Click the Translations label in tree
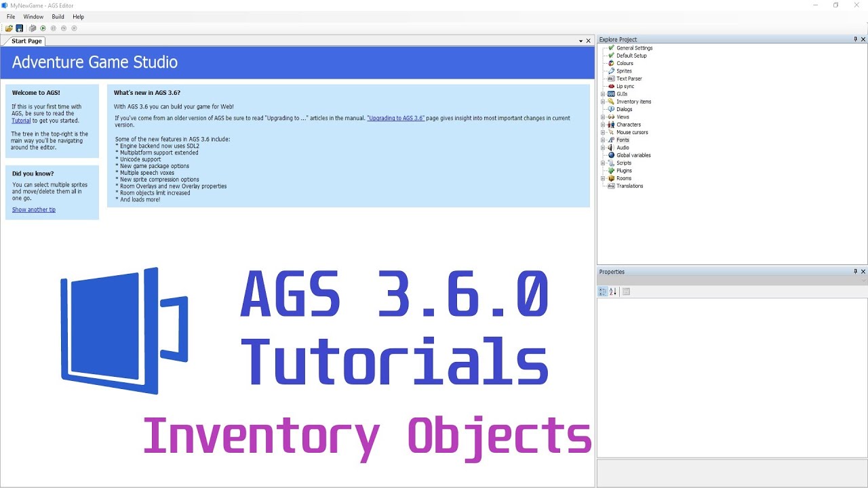This screenshot has width=868, height=488. tap(630, 186)
